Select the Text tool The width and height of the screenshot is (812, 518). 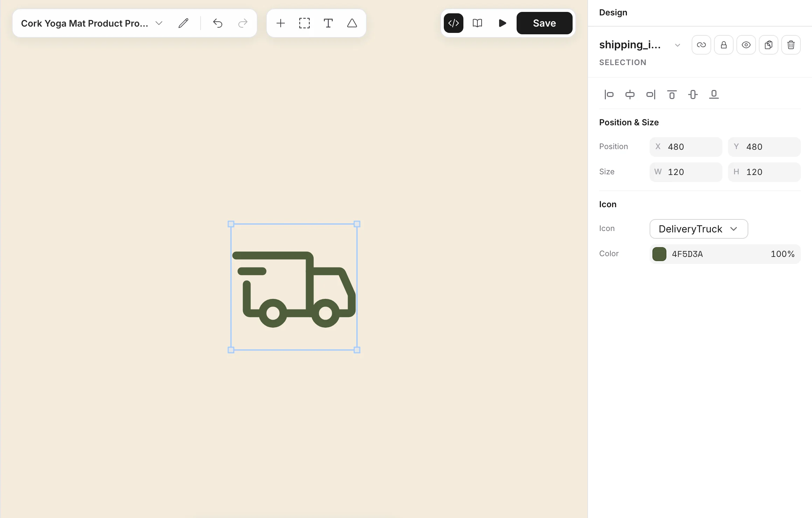328,23
